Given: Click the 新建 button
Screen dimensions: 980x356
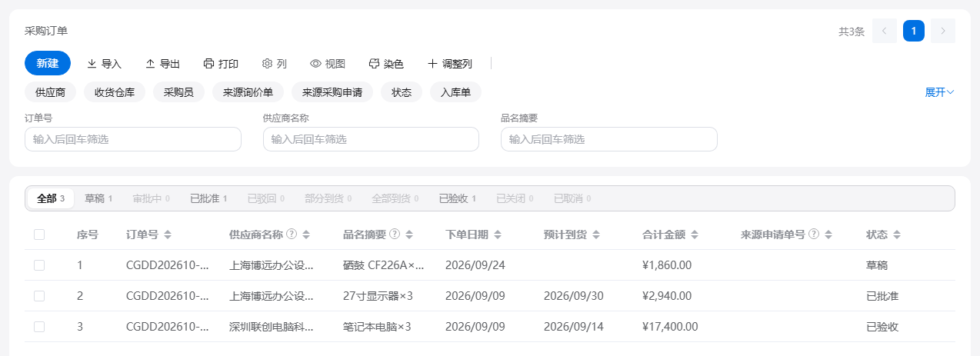Looking at the screenshot, I should (x=48, y=63).
